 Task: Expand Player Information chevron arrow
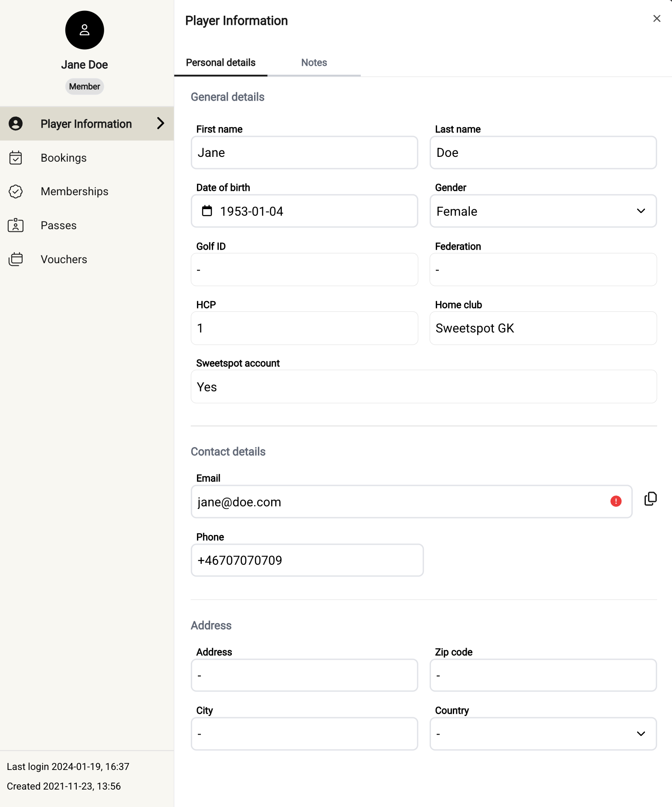pos(160,124)
